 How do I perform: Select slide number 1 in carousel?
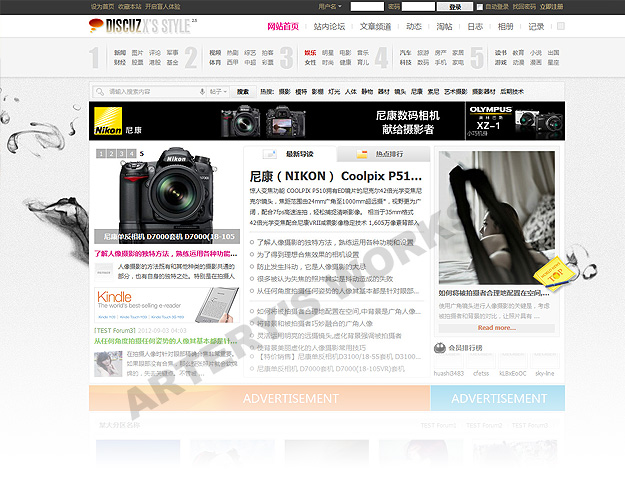(101, 154)
